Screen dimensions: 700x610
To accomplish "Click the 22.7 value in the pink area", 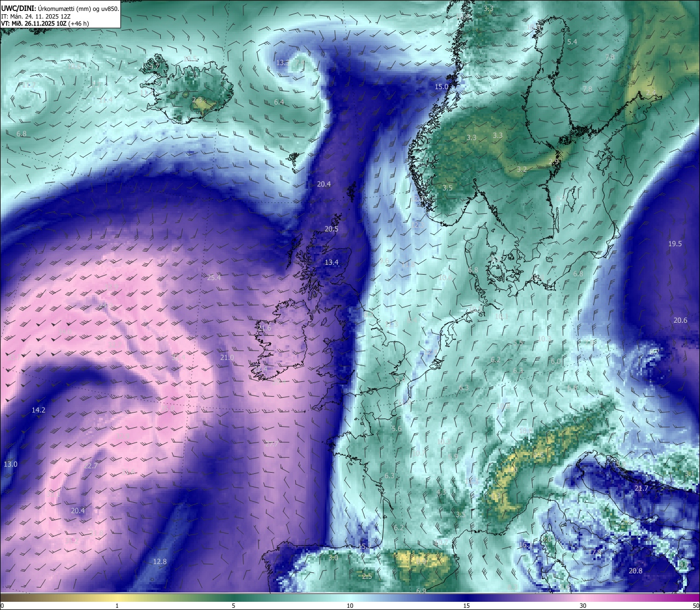I will pos(91,466).
